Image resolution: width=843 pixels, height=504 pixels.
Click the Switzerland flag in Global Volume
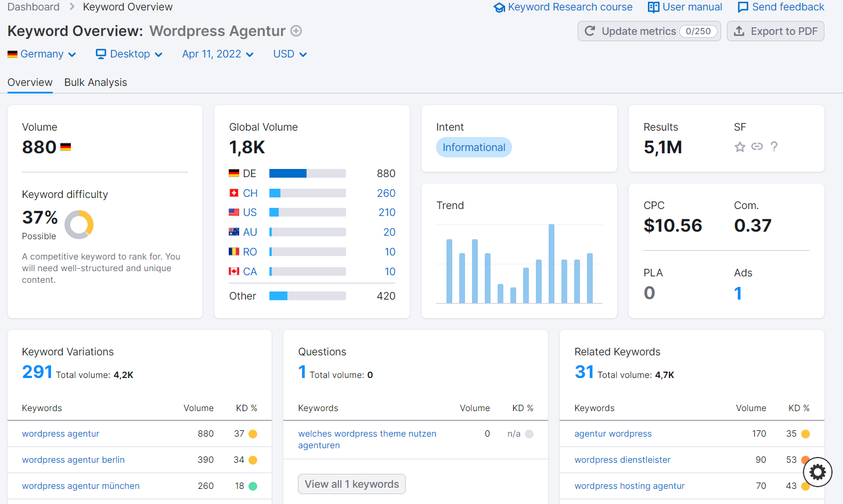pos(234,193)
